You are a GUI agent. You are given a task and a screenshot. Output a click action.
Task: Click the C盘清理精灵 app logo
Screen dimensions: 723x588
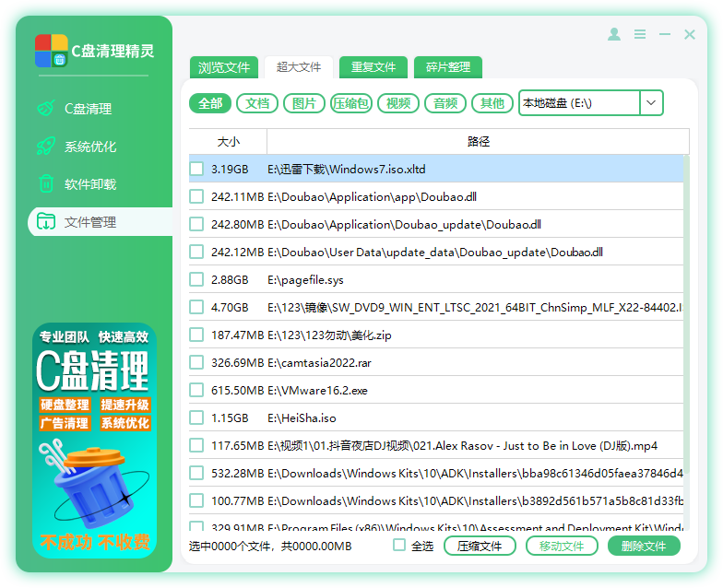[x=51, y=51]
